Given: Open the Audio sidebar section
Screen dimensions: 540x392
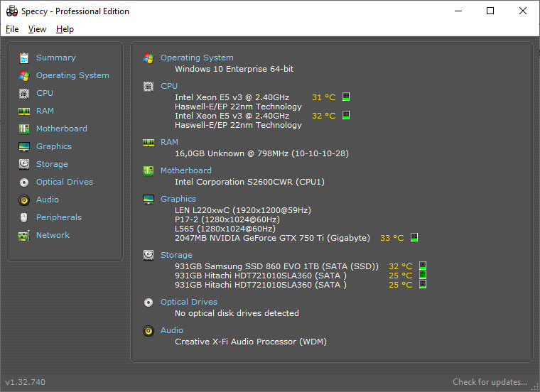Looking at the screenshot, I should pyautogui.click(x=48, y=200).
